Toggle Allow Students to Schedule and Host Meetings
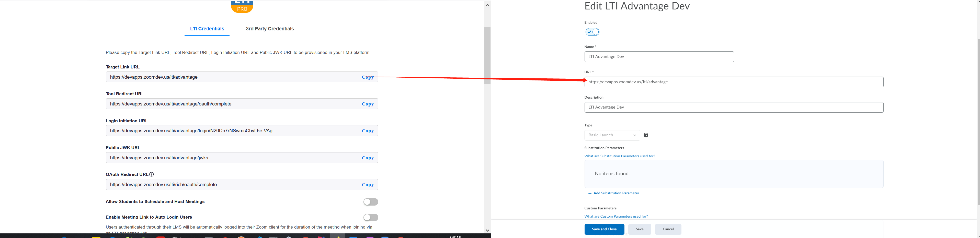 click(371, 202)
